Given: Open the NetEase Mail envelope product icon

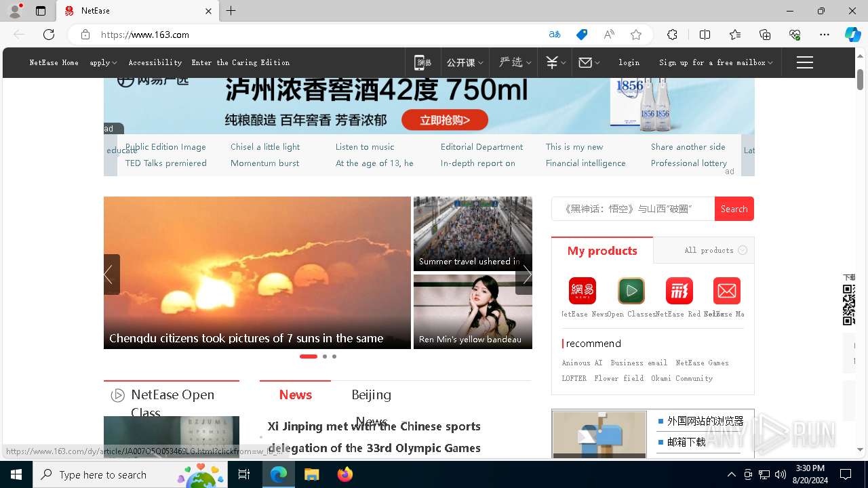Looking at the screenshot, I should tap(727, 291).
